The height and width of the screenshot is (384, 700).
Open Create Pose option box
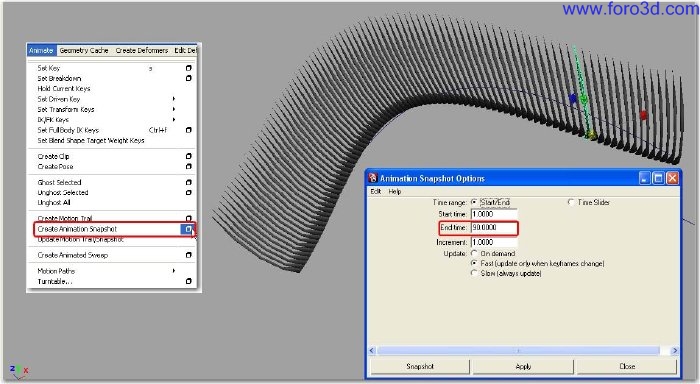188,167
